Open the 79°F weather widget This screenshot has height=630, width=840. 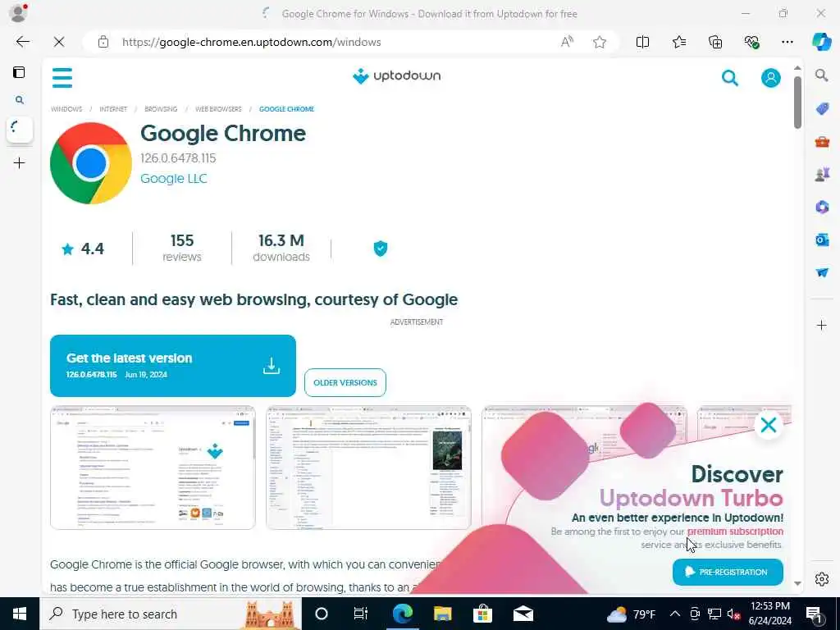(631, 614)
